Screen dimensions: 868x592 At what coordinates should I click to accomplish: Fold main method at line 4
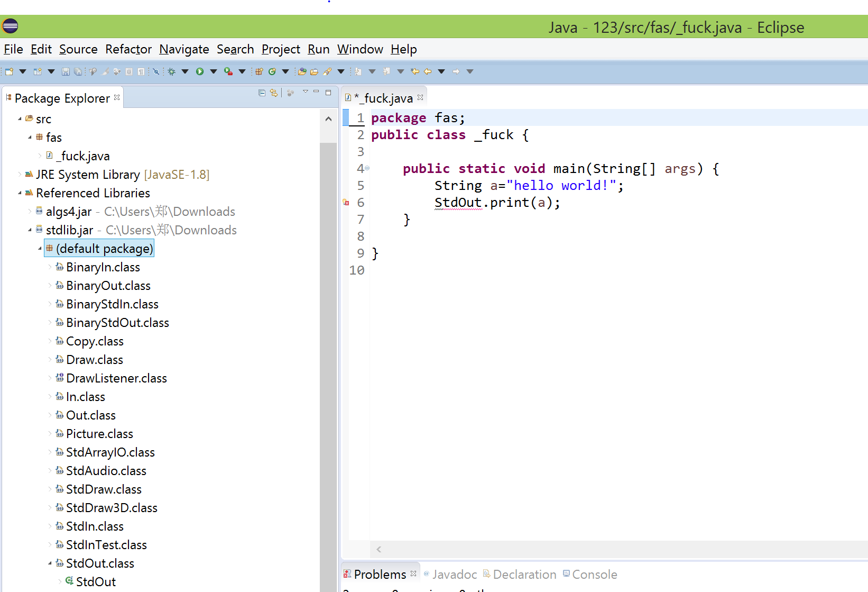pyautogui.click(x=367, y=168)
